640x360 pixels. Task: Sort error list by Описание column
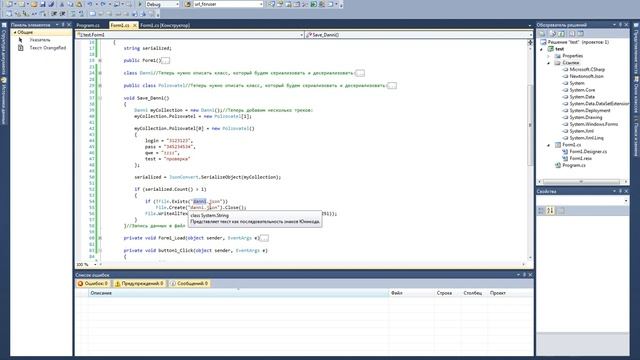238,293
